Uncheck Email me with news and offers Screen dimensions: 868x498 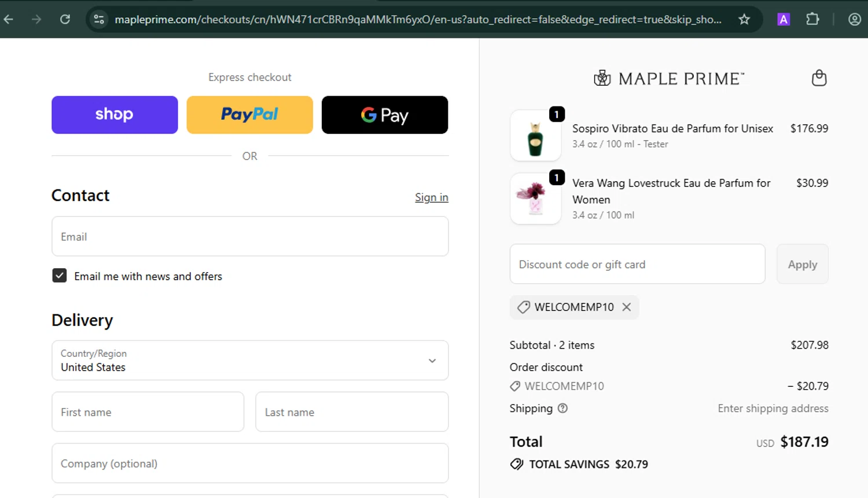coord(60,276)
